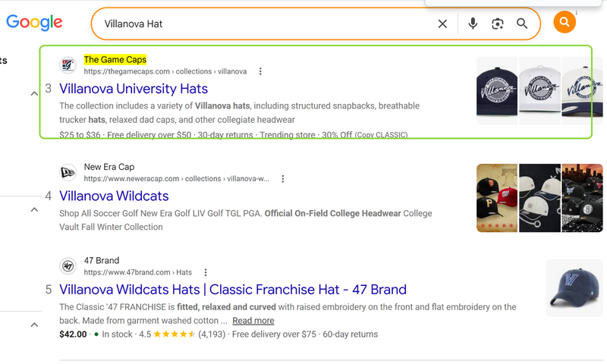Open New Era thumbnail with city skyline caps
607x364 pixels.
(x=582, y=198)
